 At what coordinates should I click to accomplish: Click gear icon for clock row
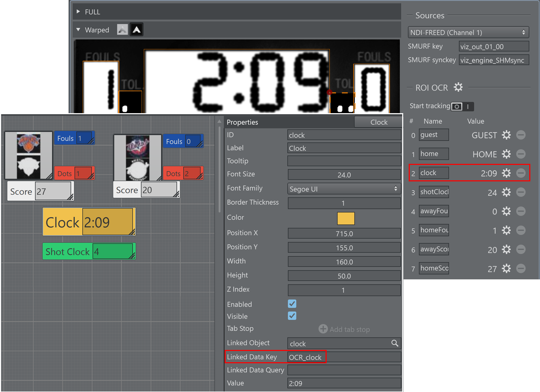tap(506, 173)
